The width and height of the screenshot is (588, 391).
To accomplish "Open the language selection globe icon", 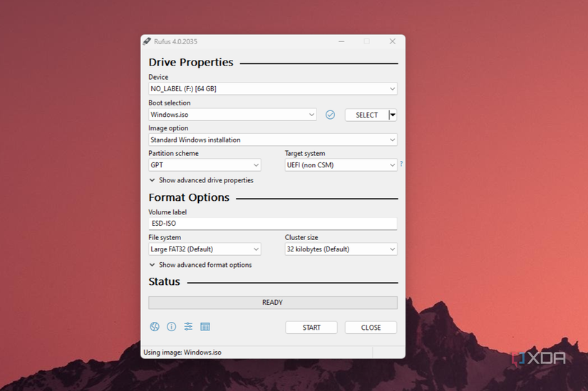I will (x=155, y=326).
